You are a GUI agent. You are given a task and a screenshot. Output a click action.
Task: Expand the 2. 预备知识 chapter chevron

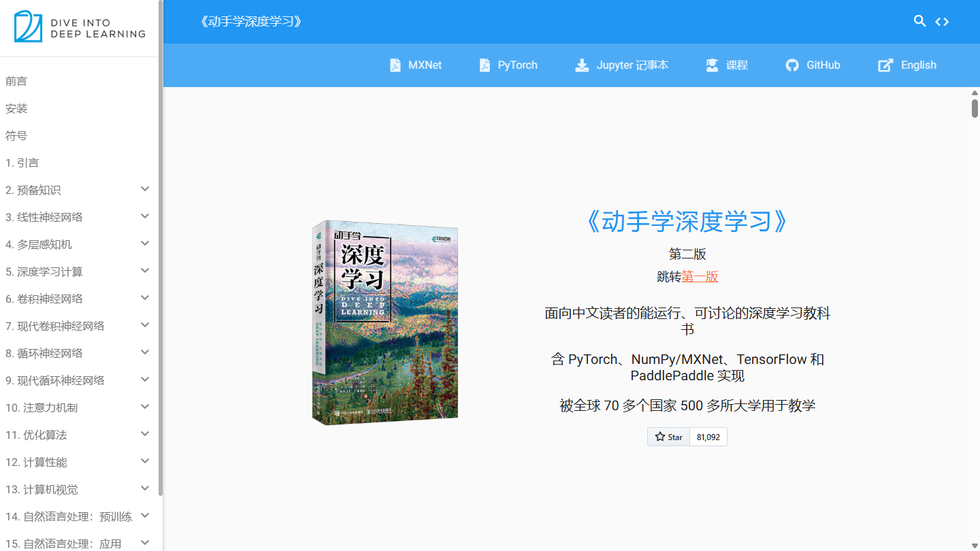pyautogui.click(x=145, y=189)
